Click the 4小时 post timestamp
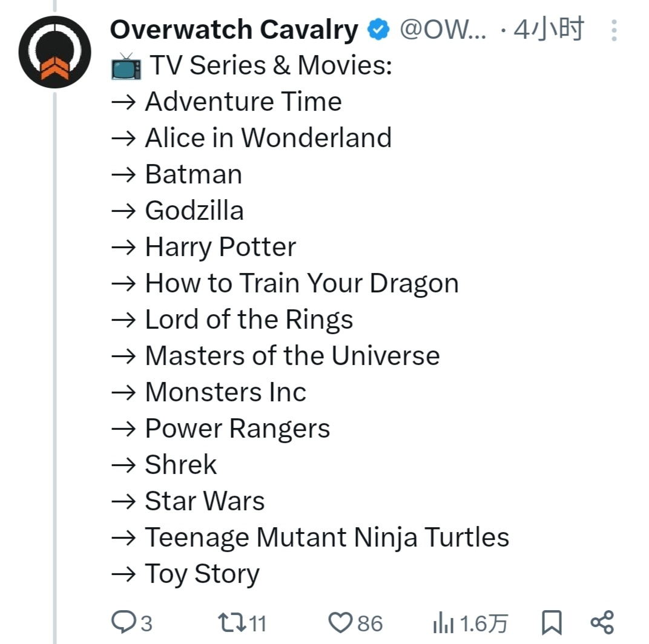Screen dimensions: 649x644 549,30
